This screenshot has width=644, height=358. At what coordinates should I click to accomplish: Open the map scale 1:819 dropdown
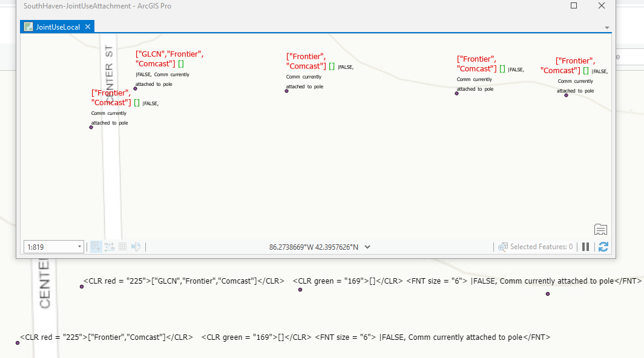[79, 247]
